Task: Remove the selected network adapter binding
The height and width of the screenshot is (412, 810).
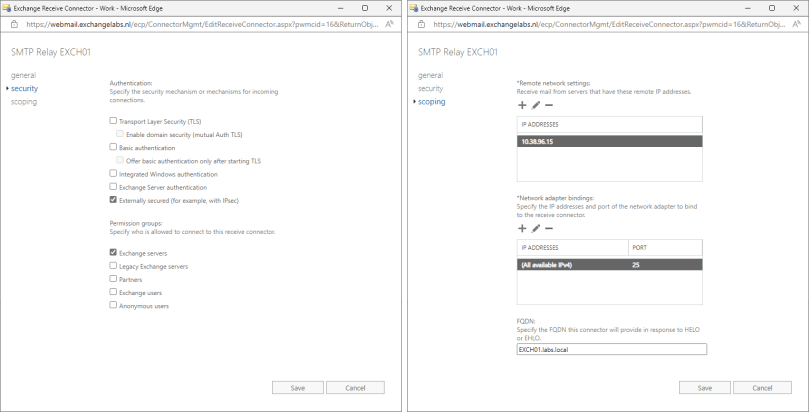Action: pyautogui.click(x=548, y=228)
